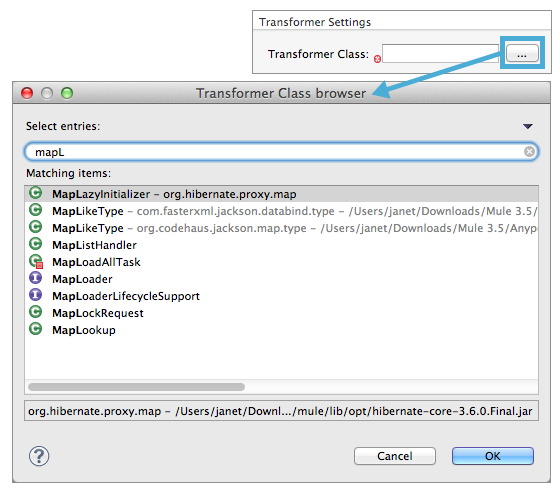Click the ellipsis browse button next to Transformer Class

point(521,54)
